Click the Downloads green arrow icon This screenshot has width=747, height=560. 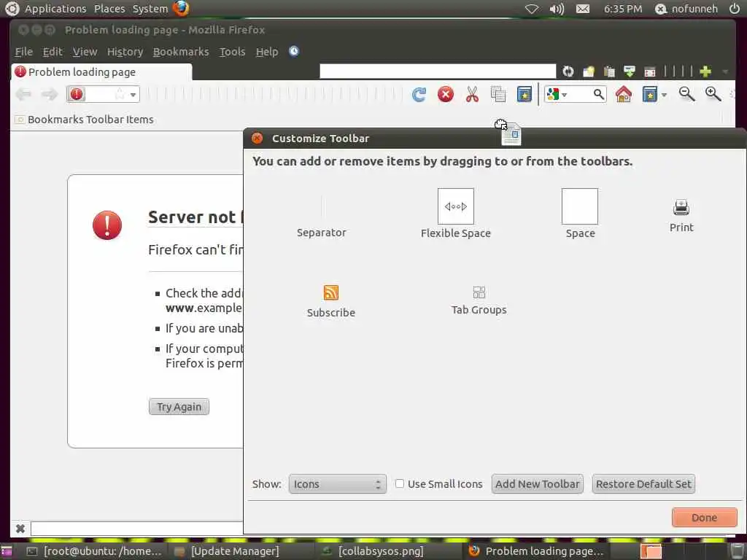[630, 71]
